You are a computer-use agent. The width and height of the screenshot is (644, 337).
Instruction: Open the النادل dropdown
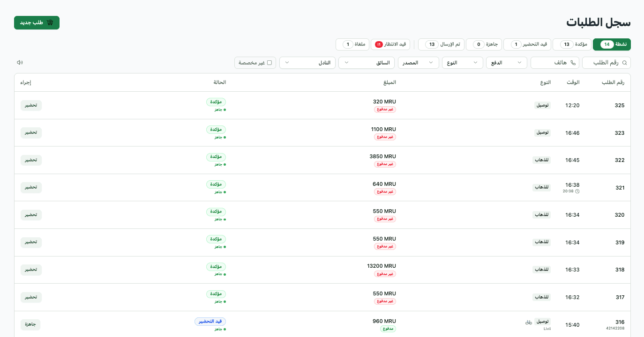click(x=307, y=63)
